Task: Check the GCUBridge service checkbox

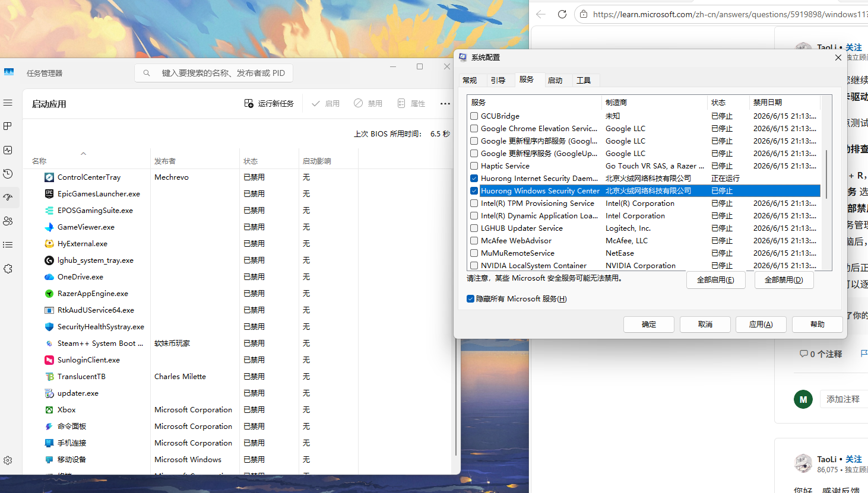Action: coord(474,116)
